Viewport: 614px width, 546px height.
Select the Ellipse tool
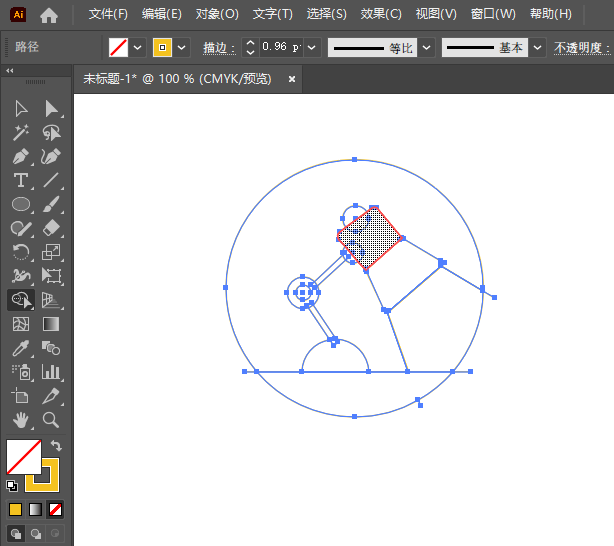pyautogui.click(x=21, y=204)
